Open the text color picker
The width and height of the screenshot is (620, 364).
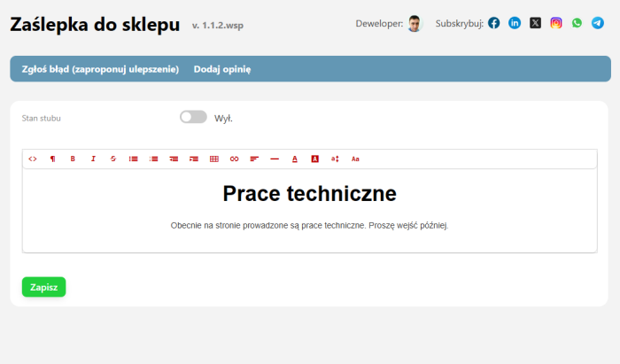295,159
